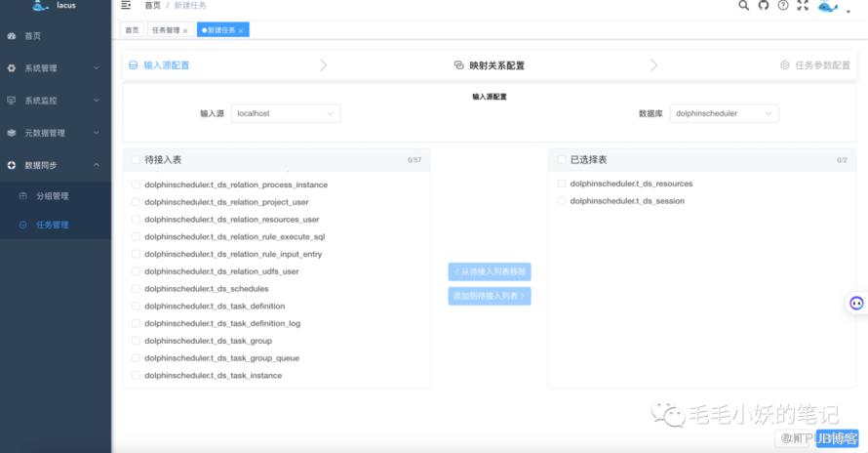Click the 首页 breadcrumb link

click(153, 6)
